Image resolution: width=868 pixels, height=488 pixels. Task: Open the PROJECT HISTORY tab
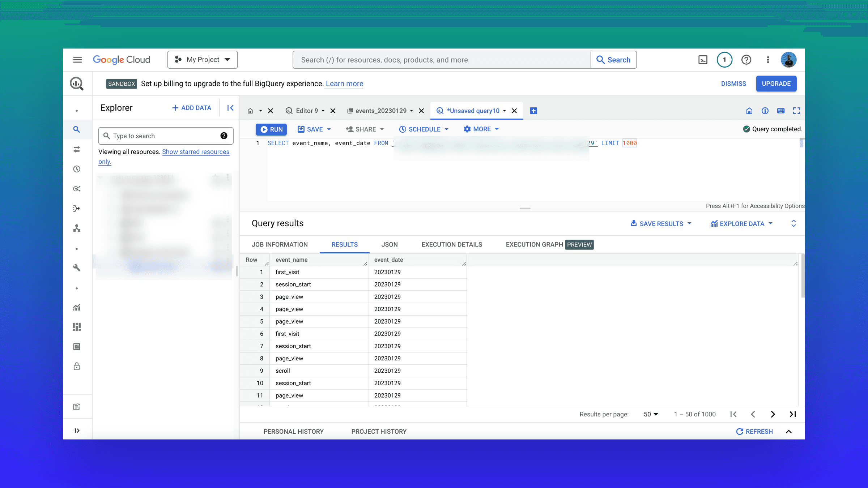tap(379, 432)
